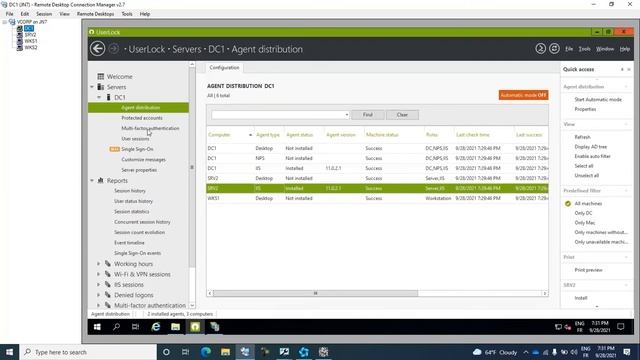
Task: Expand the Working hours node
Action: pyautogui.click(x=98, y=264)
